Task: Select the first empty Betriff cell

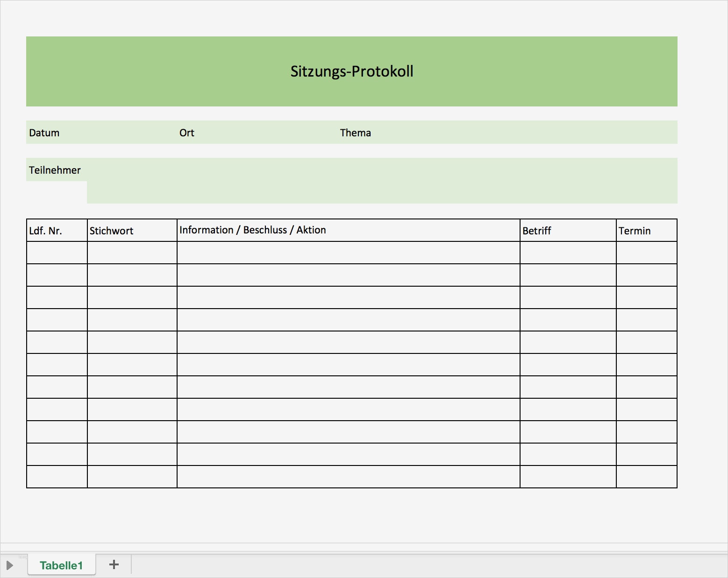Action: pos(567,252)
